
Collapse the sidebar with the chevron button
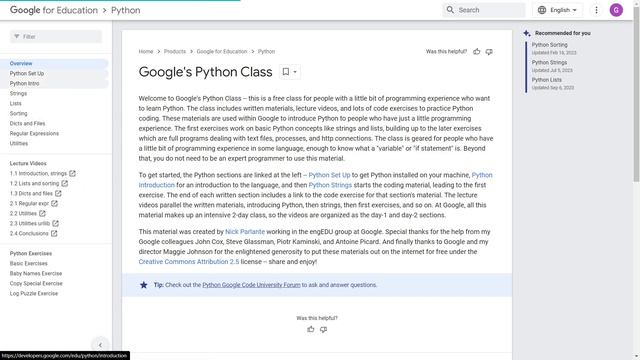[100, 345]
